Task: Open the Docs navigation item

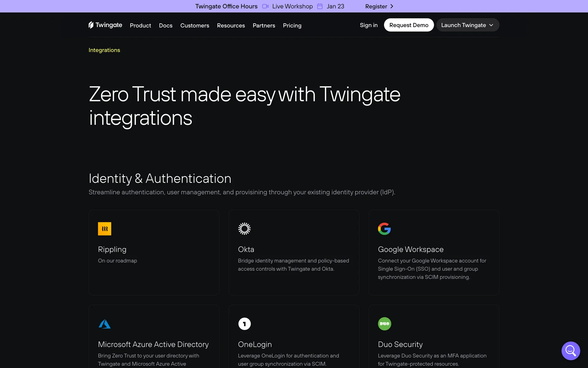Action: point(165,25)
